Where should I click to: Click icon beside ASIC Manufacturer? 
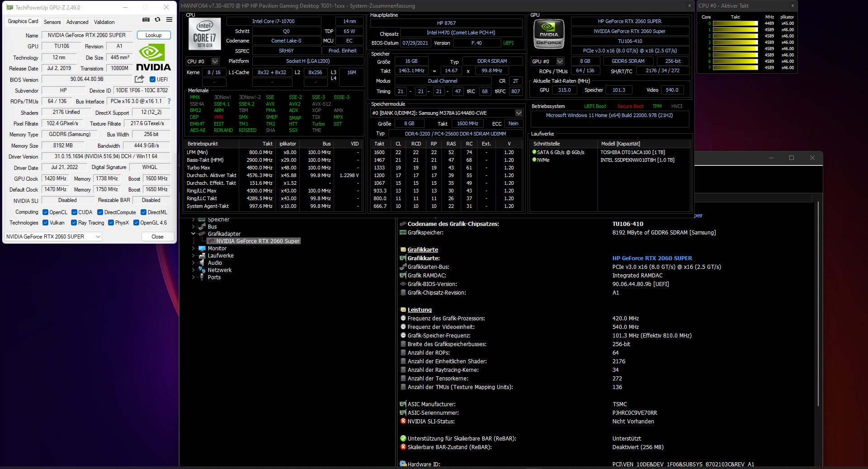point(403,404)
